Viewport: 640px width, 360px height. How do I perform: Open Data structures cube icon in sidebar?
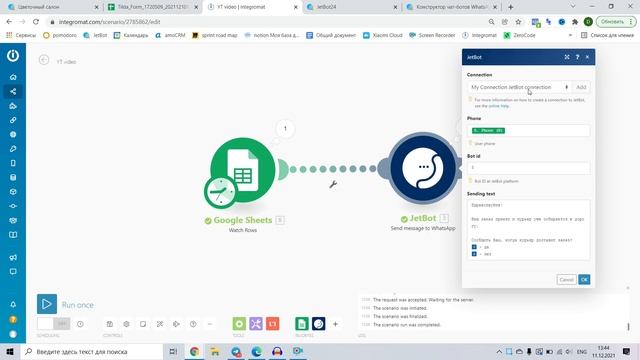tap(13, 191)
